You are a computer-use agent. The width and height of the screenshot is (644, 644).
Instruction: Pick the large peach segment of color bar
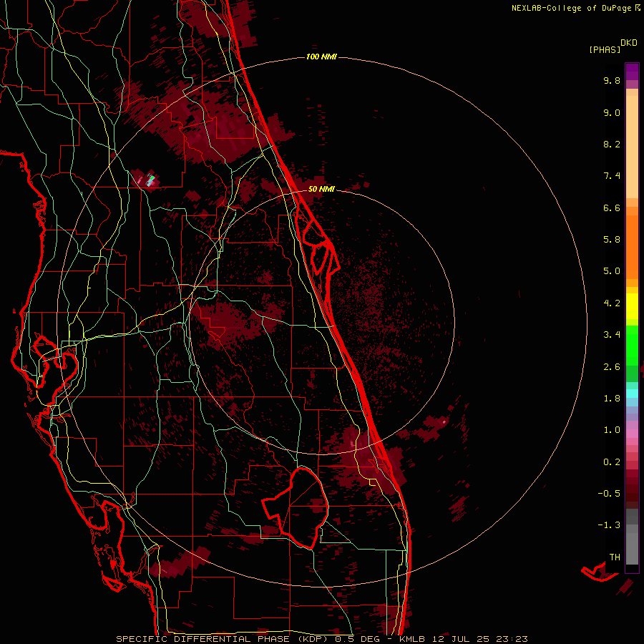632,147
